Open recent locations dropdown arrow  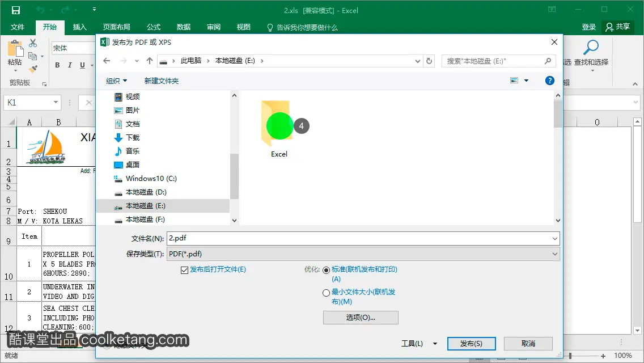[137, 61]
